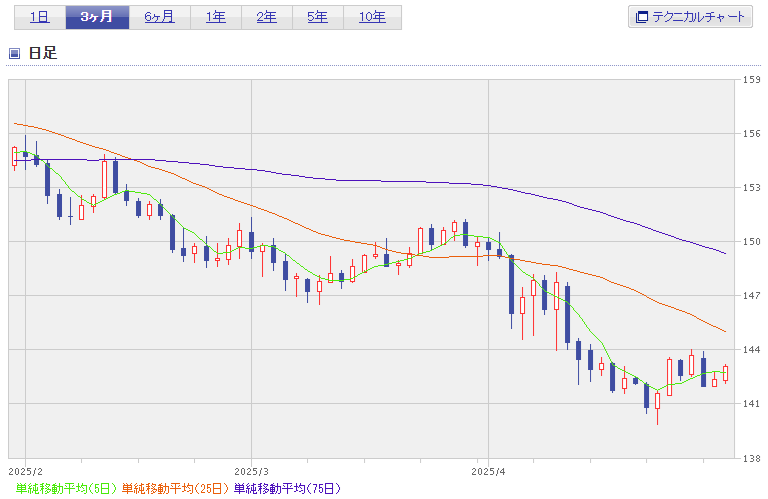
Task: Click the 138 price axis label
Action: (752, 458)
